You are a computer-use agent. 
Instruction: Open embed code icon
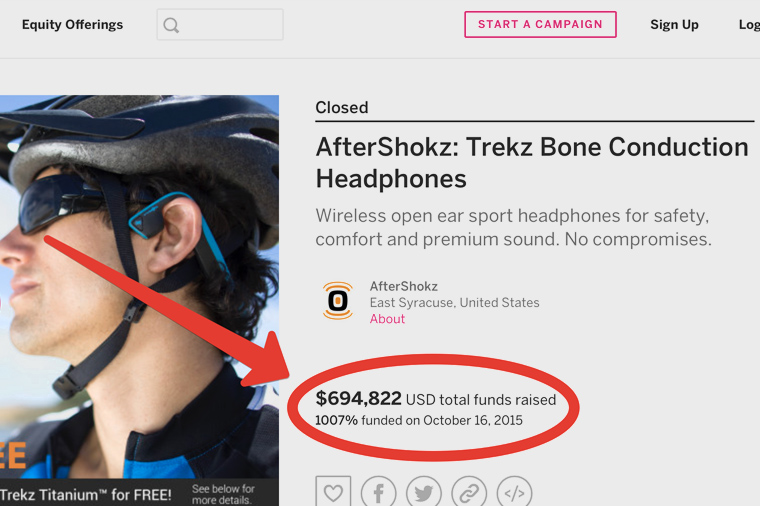coord(514,492)
